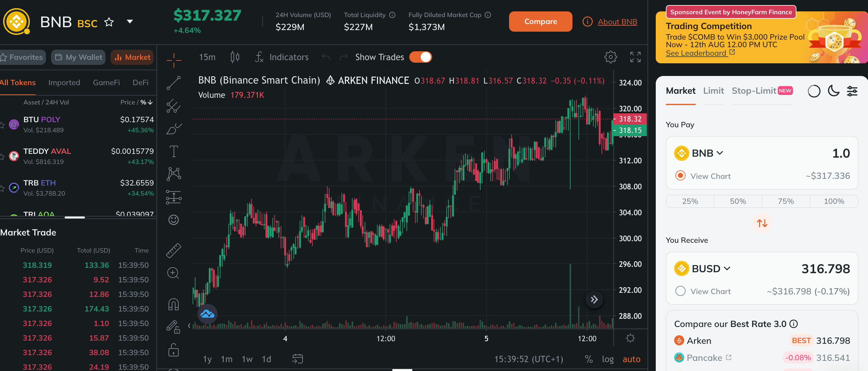Select the trend line drawing tool
The image size is (868, 371).
(174, 83)
